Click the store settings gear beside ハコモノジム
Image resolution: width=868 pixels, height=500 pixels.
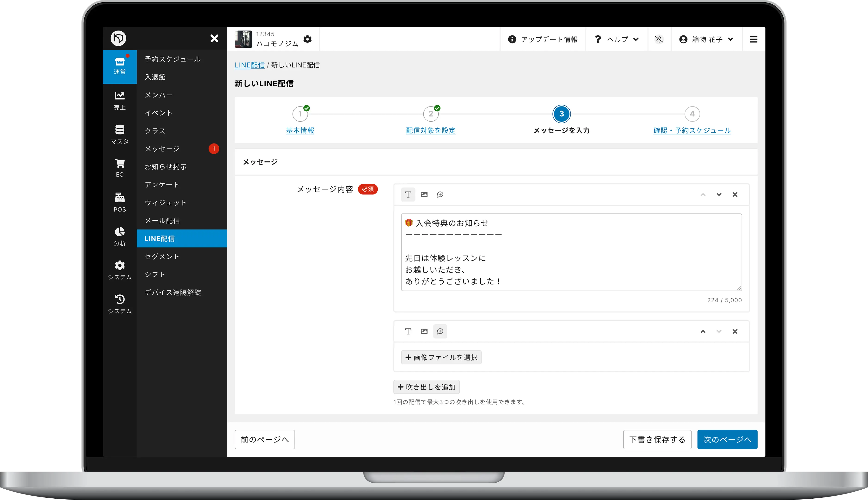click(x=308, y=39)
